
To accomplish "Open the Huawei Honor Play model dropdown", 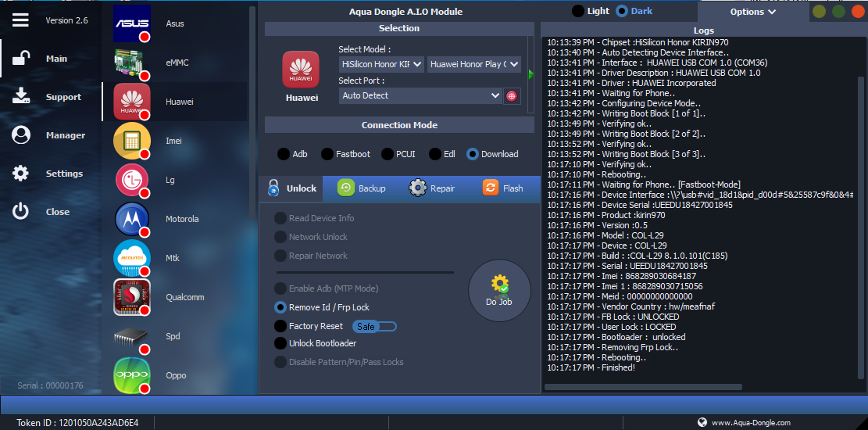I will coord(474,64).
